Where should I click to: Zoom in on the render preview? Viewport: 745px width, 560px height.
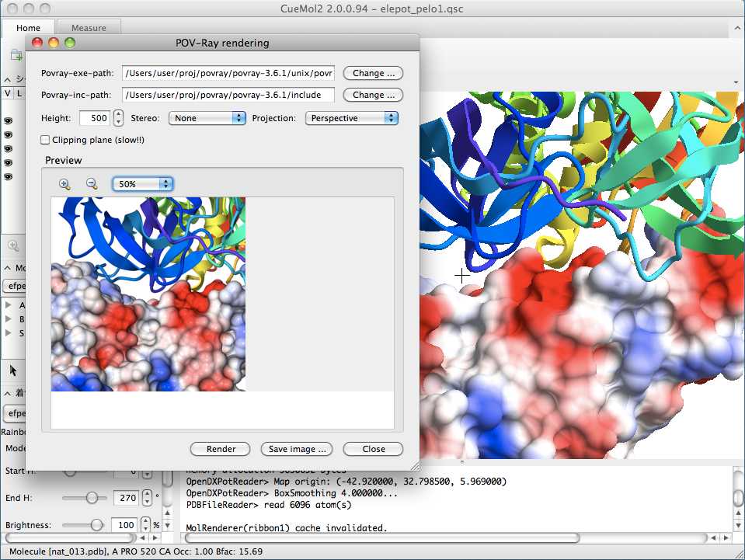click(x=64, y=184)
